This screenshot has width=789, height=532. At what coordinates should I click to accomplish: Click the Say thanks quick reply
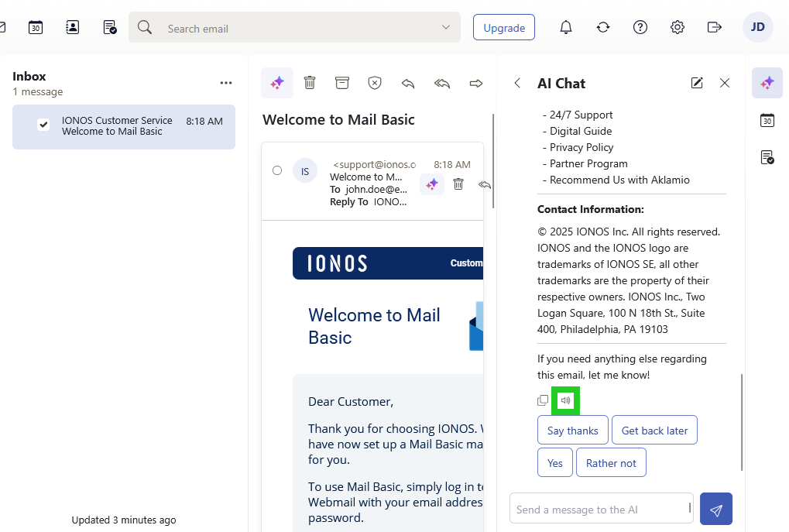[572, 430]
